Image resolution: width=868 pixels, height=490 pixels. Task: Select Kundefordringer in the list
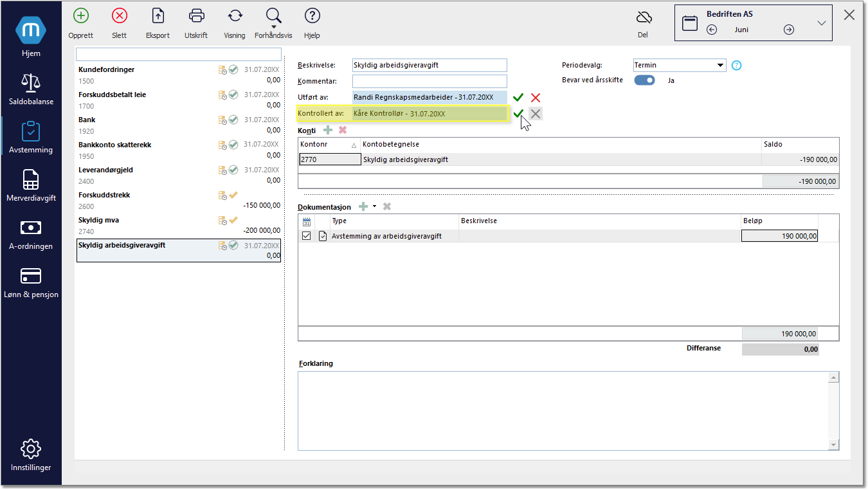179,75
